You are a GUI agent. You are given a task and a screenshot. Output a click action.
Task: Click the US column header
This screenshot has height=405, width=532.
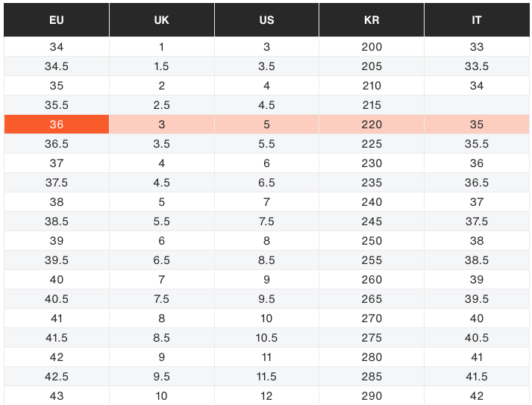coord(266,20)
